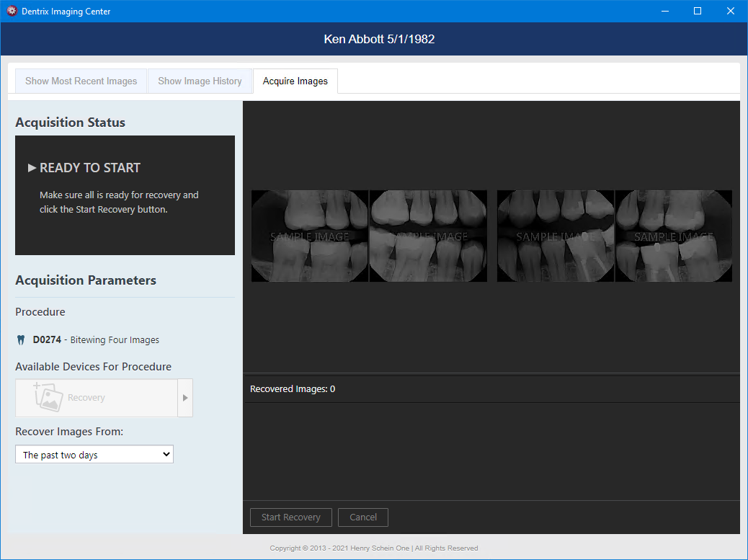Select the second bitewing sample image
The width and height of the screenshot is (748, 560).
tap(428, 236)
